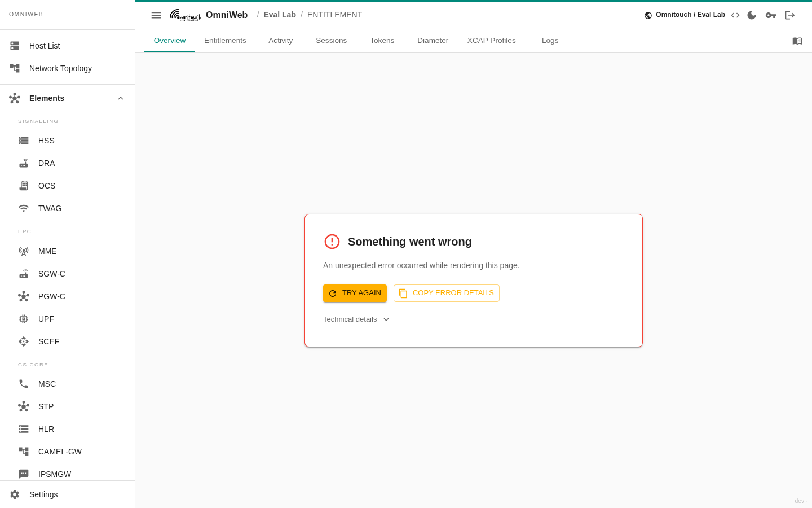Viewport: 812px width, 508px height.
Task: Click the HLR storage icon
Action: (24, 429)
